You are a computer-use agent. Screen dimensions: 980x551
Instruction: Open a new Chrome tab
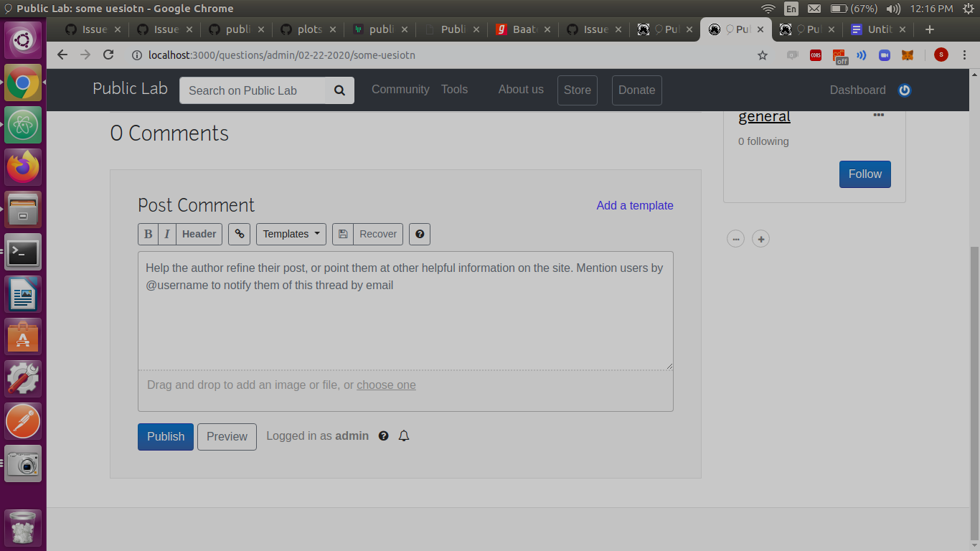click(930, 29)
